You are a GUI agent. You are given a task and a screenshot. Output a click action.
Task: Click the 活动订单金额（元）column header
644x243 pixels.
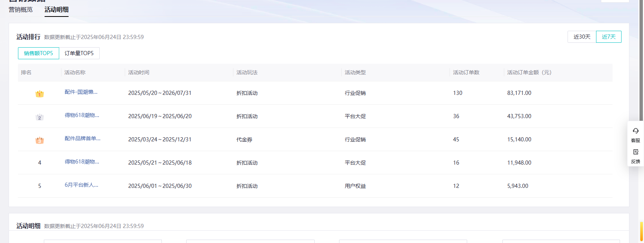529,72
